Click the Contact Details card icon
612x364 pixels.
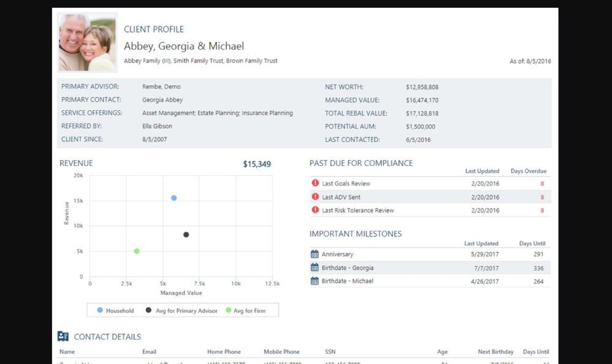pyautogui.click(x=63, y=336)
